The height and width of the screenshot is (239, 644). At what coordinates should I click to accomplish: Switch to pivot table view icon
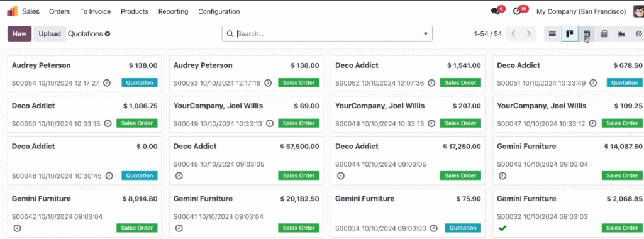pyautogui.click(x=604, y=34)
